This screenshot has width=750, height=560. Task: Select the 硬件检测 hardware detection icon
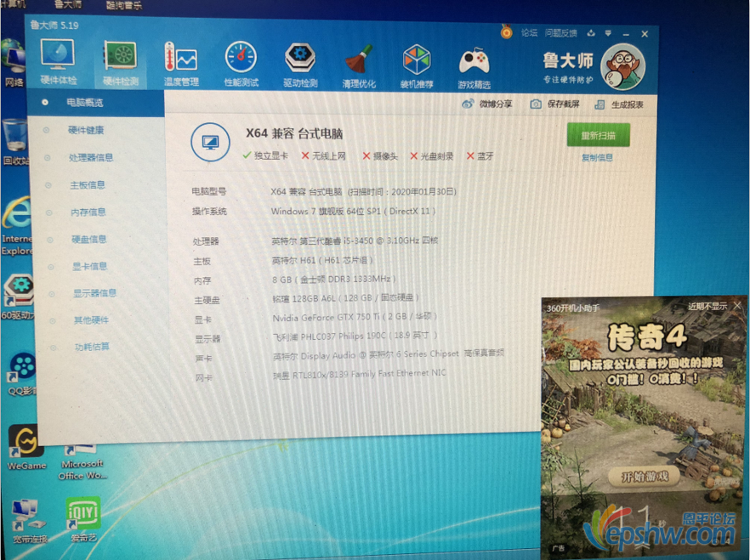(x=121, y=64)
